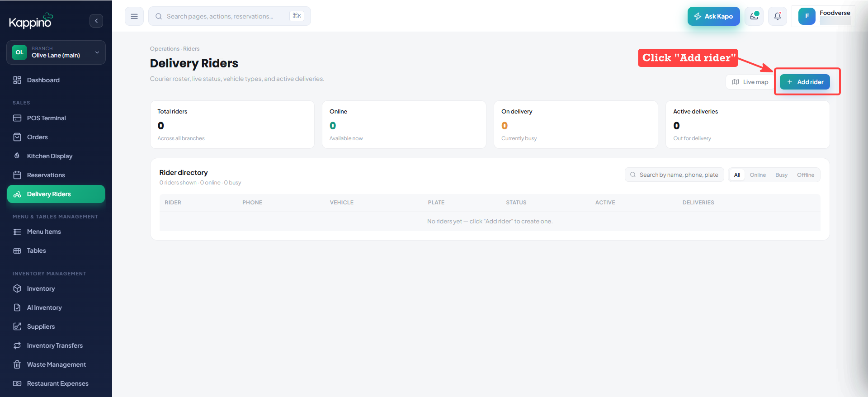Click the POS Terminal card icon
The width and height of the screenshot is (868, 397).
tap(17, 118)
